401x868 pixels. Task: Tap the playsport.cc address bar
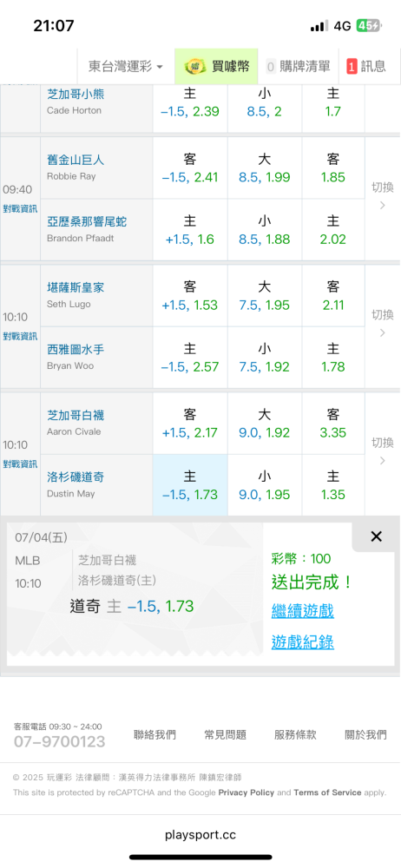[200, 835]
